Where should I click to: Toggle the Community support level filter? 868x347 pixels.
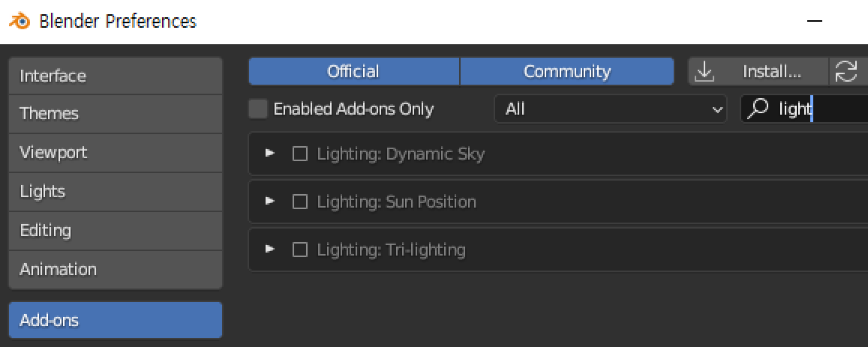(x=567, y=71)
